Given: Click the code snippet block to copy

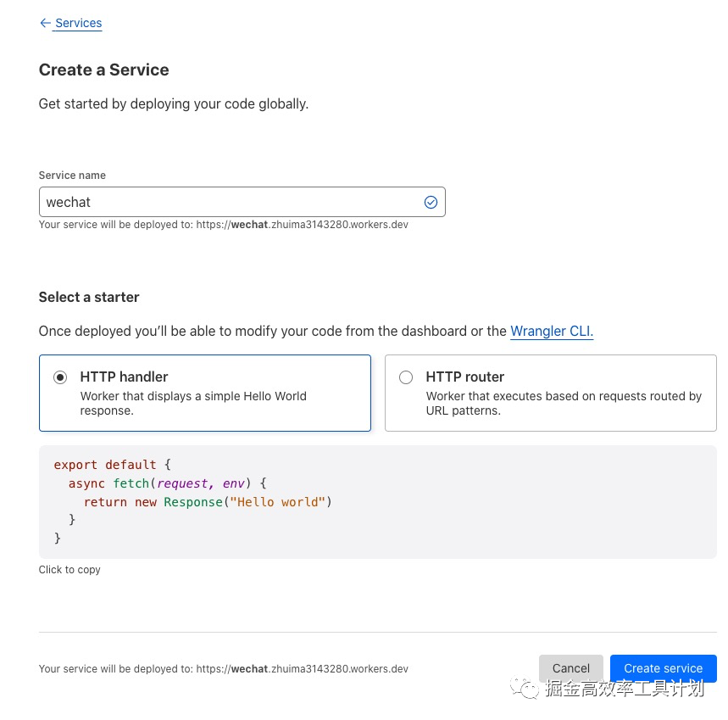Looking at the screenshot, I should point(377,501).
